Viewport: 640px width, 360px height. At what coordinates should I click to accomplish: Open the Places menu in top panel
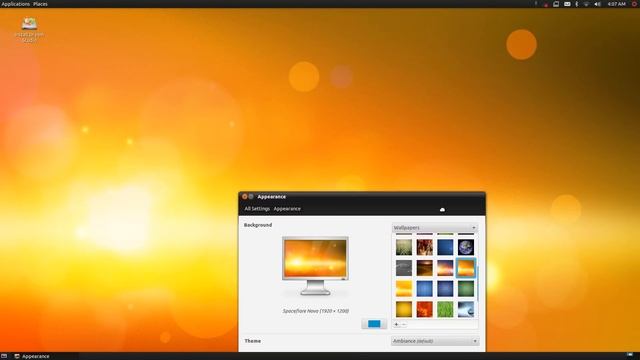(40, 4)
